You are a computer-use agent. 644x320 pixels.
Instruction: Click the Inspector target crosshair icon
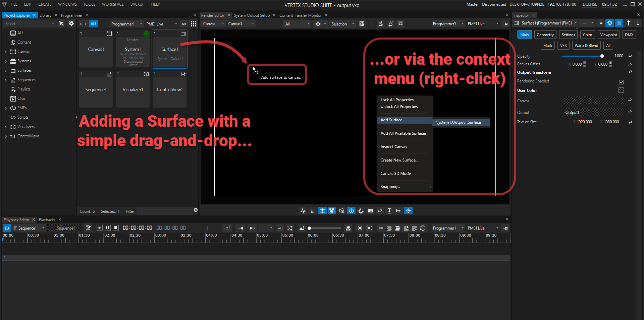pyautogui.click(x=610, y=23)
